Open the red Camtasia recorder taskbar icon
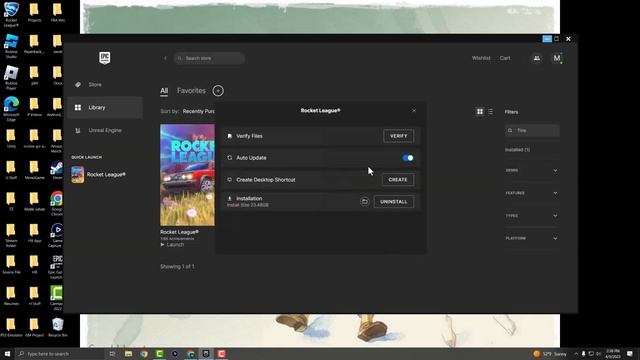 (222, 354)
